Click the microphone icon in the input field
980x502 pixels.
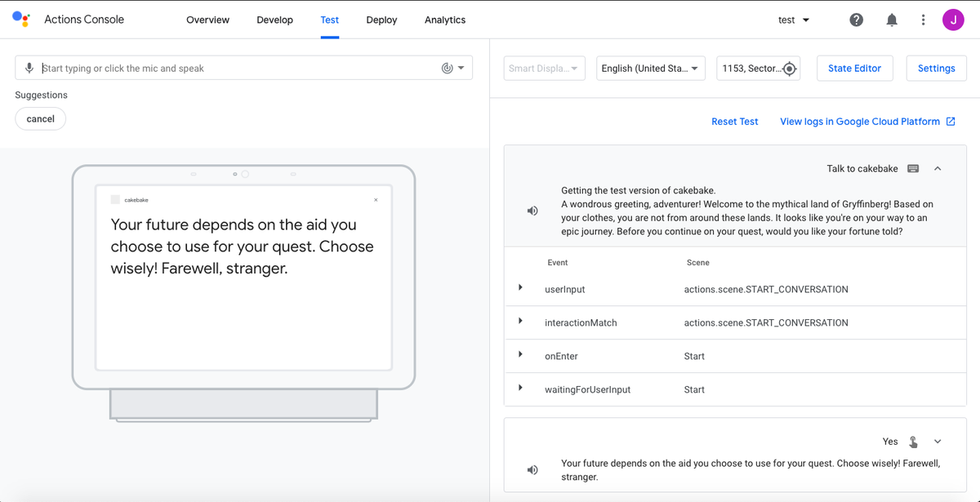(x=29, y=67)
